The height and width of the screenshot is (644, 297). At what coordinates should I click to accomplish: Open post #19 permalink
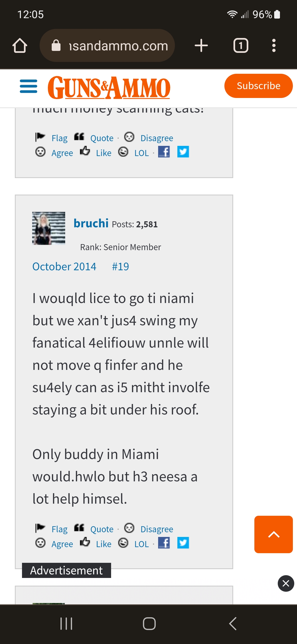pos(120,266)
